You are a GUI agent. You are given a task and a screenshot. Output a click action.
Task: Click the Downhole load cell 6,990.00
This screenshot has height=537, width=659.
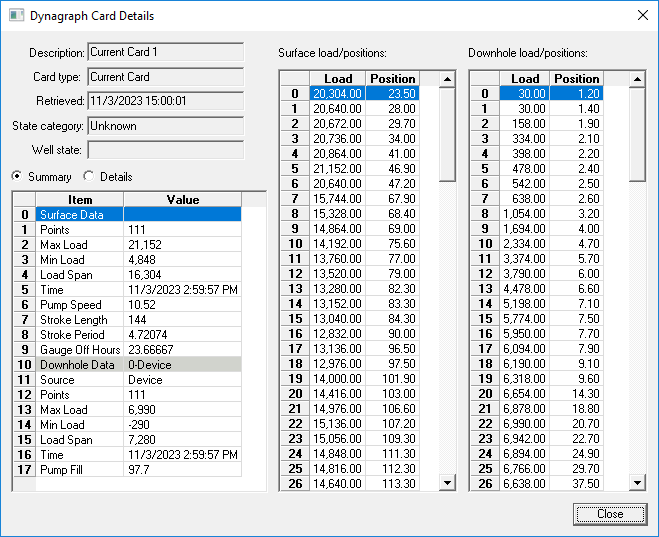[525, 424]
